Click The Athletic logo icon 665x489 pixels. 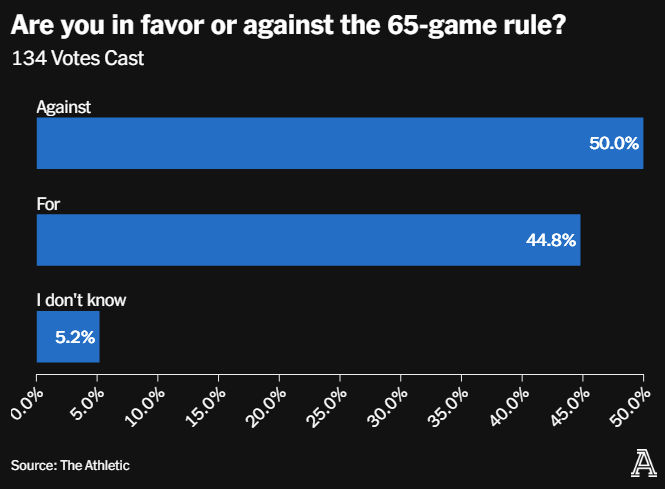coord(645,463)
